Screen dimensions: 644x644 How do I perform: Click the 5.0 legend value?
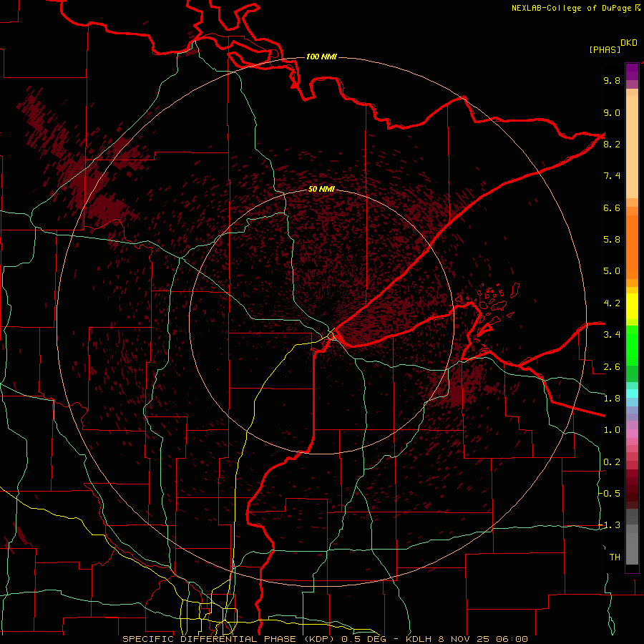click(612, 271)
